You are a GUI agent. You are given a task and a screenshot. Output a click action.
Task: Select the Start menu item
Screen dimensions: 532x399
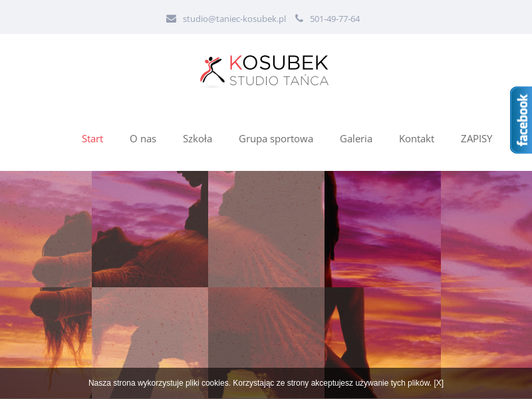(x=92, y=139)
